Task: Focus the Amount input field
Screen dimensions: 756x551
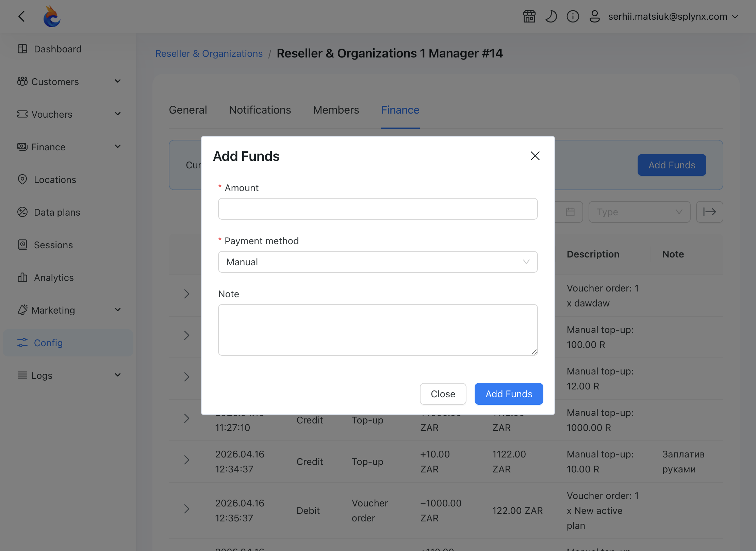Action: [378, 209]
